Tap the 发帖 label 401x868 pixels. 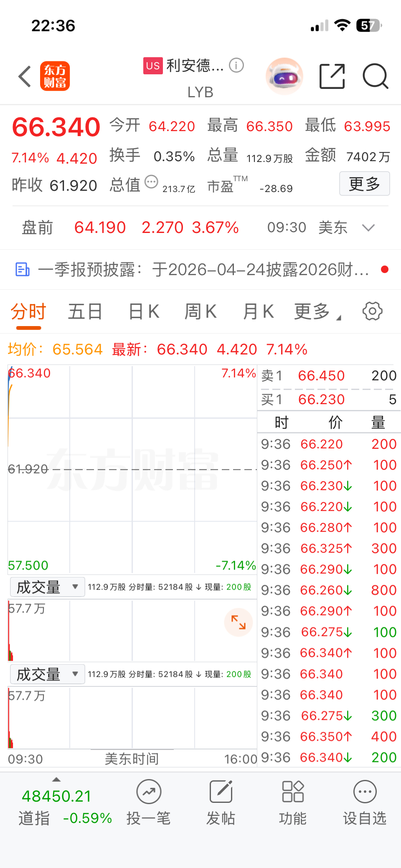pos(221,818)
